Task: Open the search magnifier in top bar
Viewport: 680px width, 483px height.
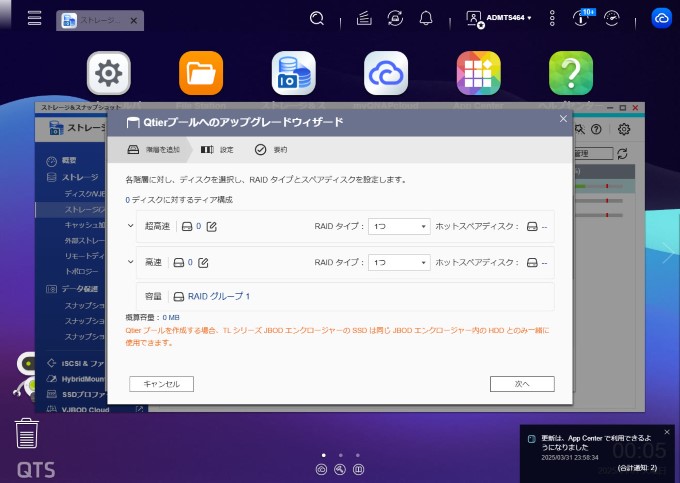Action: tap(317, 18)
